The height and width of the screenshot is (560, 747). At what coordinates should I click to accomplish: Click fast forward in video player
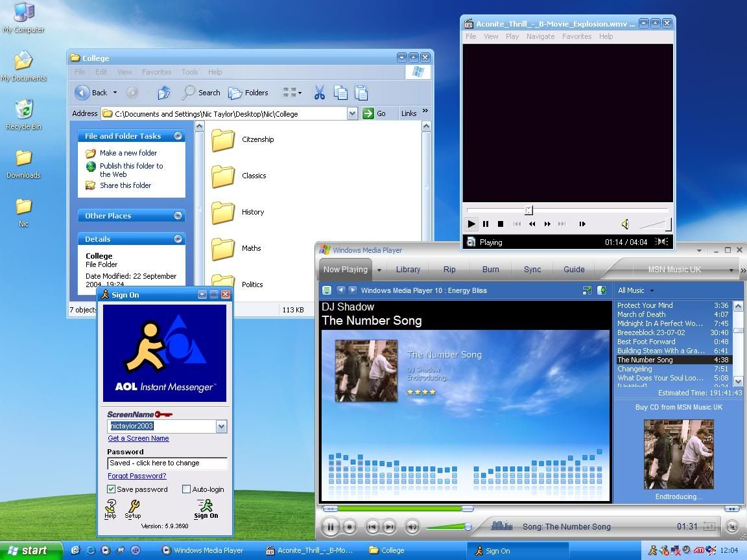click(547, 224)
